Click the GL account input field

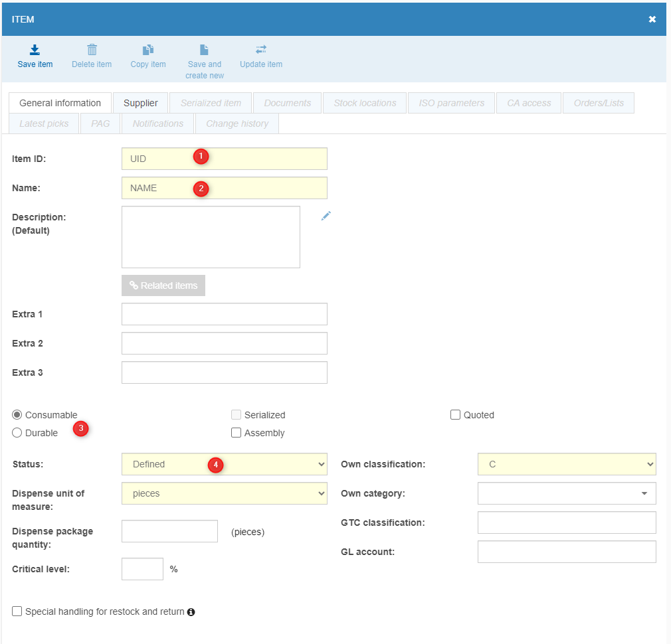click(x=567, y=552)
